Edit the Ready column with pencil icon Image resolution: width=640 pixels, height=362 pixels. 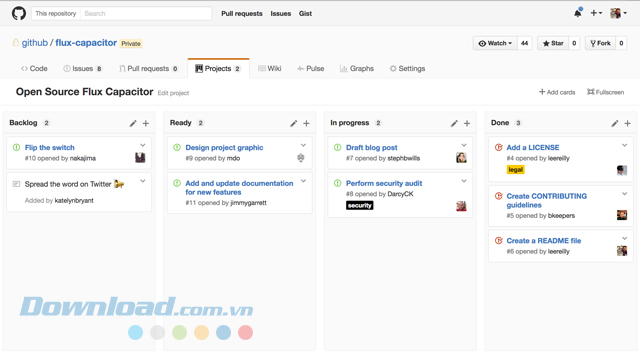point(293,123)
